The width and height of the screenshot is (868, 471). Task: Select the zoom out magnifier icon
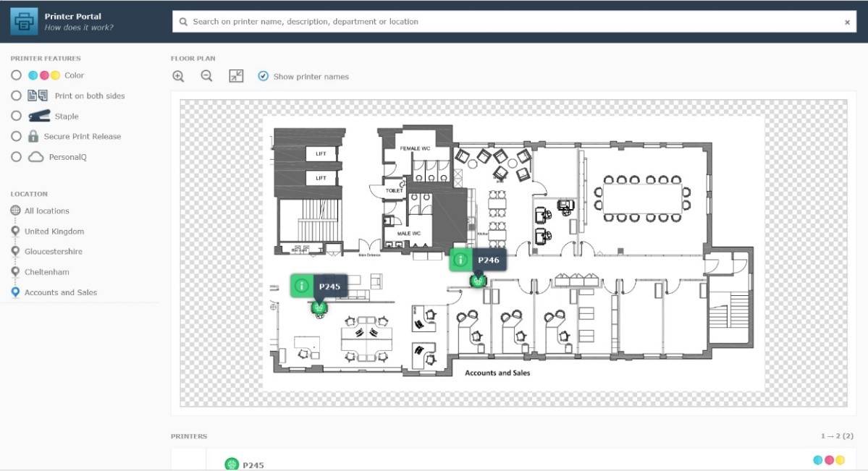tap(207, 75)
